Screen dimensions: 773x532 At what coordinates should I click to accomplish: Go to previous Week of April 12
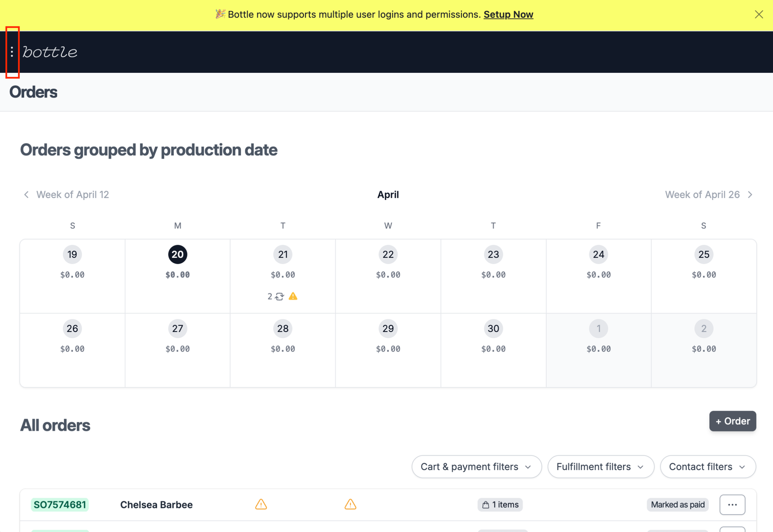click(67, 195)
